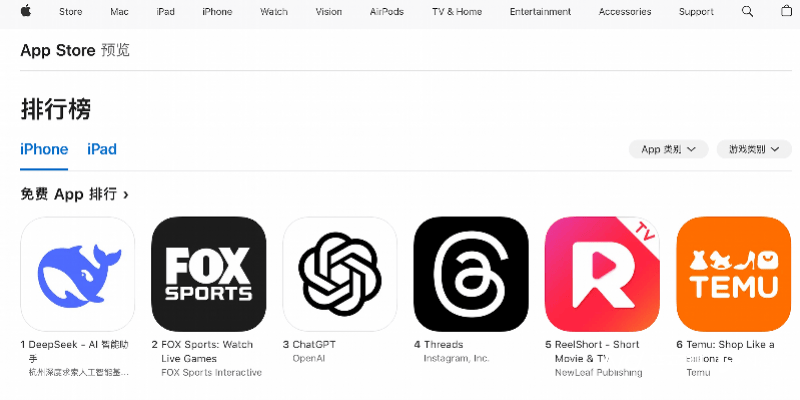Image resolution: width=800 pixels, height=400 pixels.
Task: Open the DeepSeek whale app icon
Action: coord(78,274)
